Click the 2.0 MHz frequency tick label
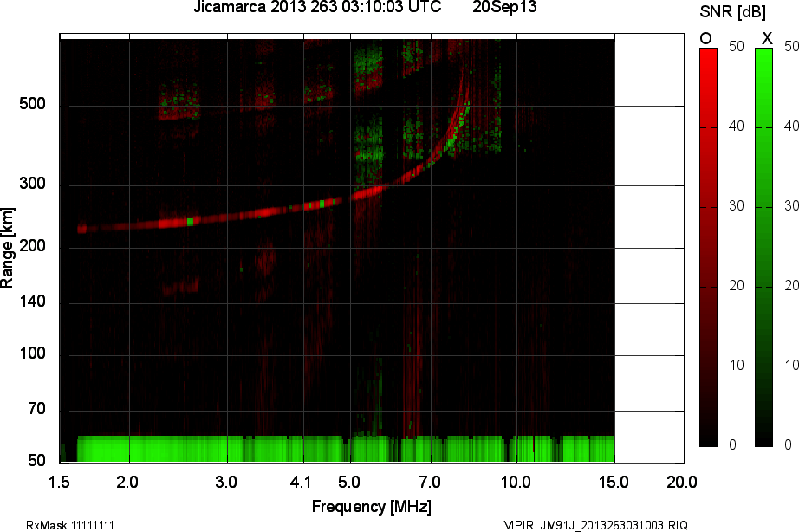 point(127,482)
